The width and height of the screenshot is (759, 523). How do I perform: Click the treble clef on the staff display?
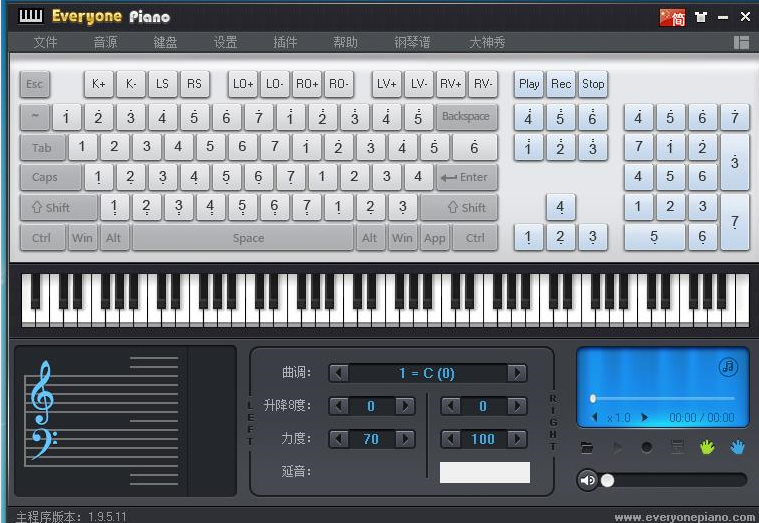click(43, 393)
